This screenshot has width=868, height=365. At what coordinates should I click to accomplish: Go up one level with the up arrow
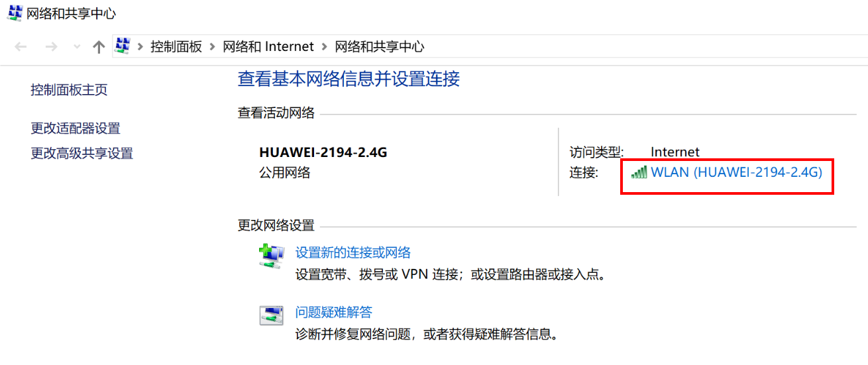point(99,47)
